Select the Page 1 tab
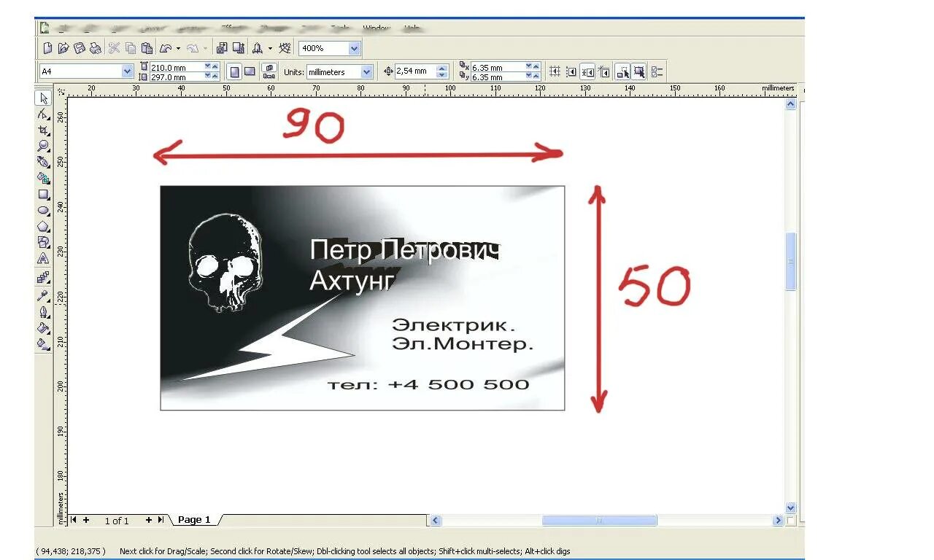934x560 pixels. click(x=194, y=520)
